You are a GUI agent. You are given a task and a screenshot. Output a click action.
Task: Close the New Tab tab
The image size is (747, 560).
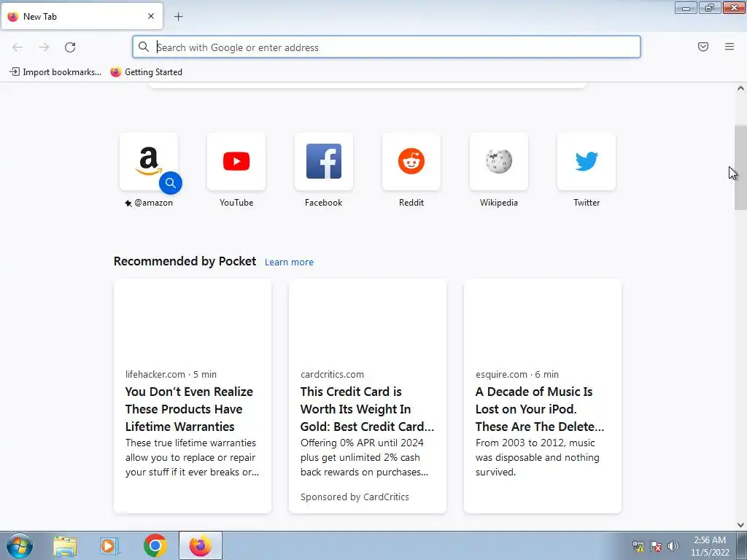[x=151, y=16]
